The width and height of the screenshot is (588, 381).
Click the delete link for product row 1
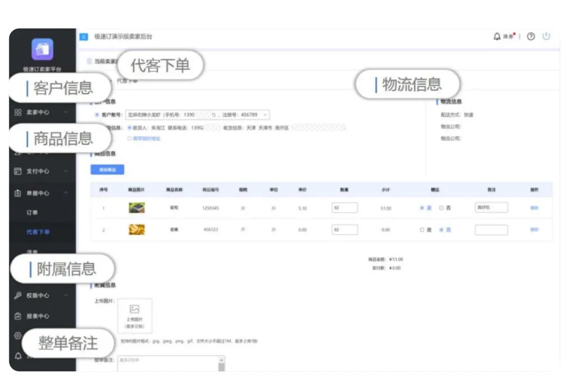coord(534,208)
